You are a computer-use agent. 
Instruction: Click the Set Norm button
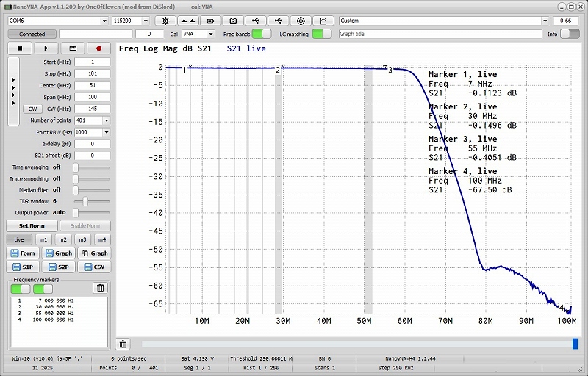click(31, 225)
